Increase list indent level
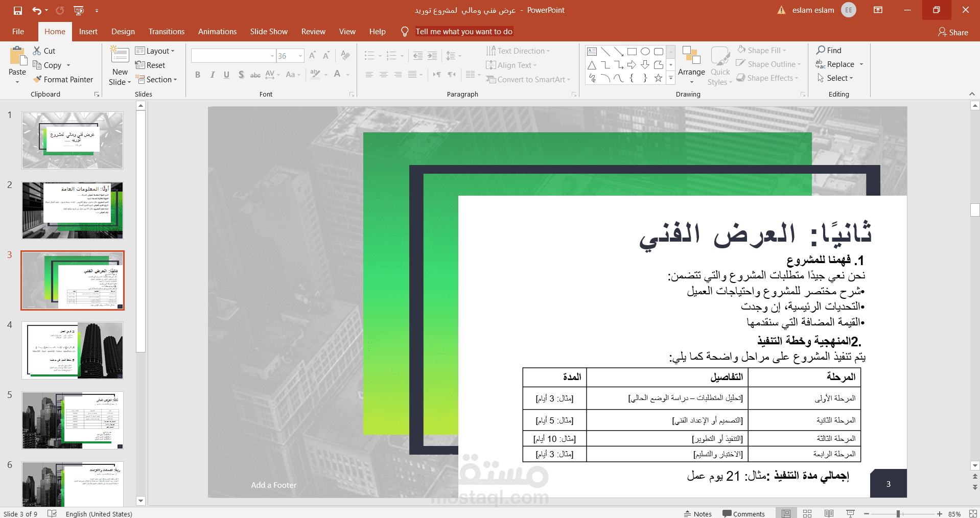This screenshot has width=980, height=518. [432, 56]
